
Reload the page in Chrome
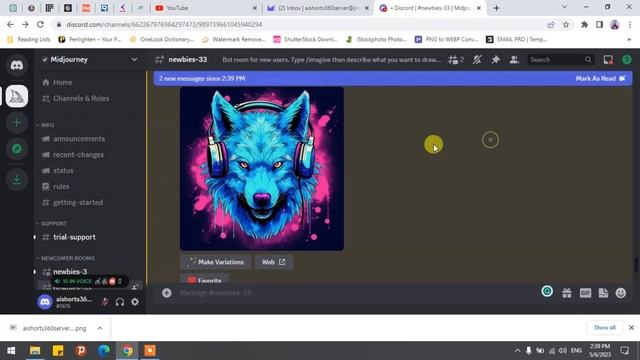40,24
